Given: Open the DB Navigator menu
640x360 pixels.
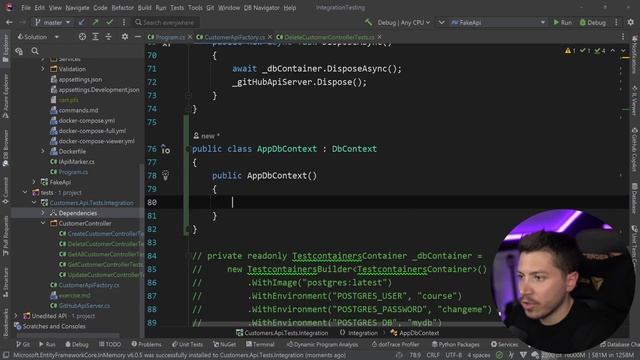Looking at the screenshot, I should (x=262, y=8).
